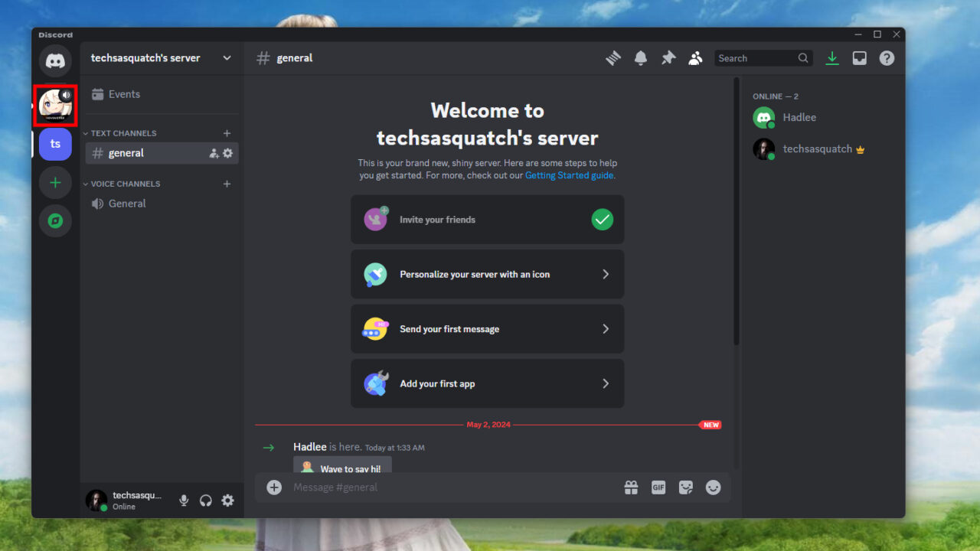Select the Events menu item
The height and width of the screenshot is (551, 980).
click(x=125, y=93)
